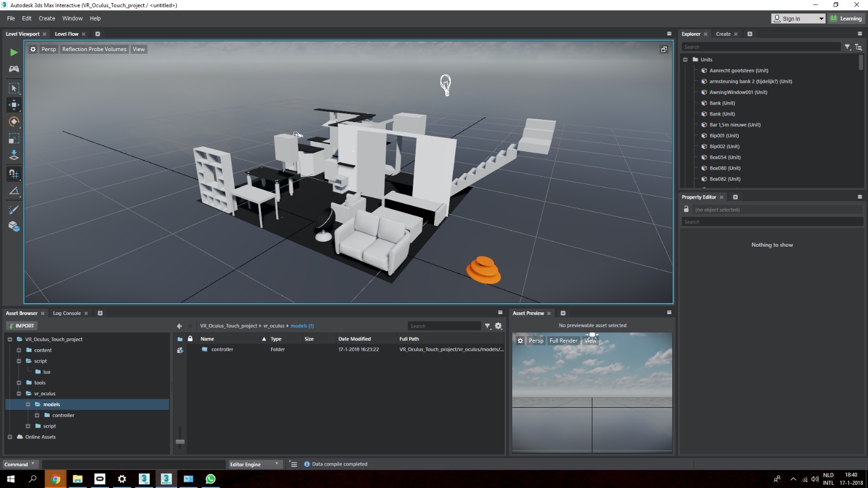Click the Play button to run the level
This screenshot has width=868, height=488.
pos(13,52)
